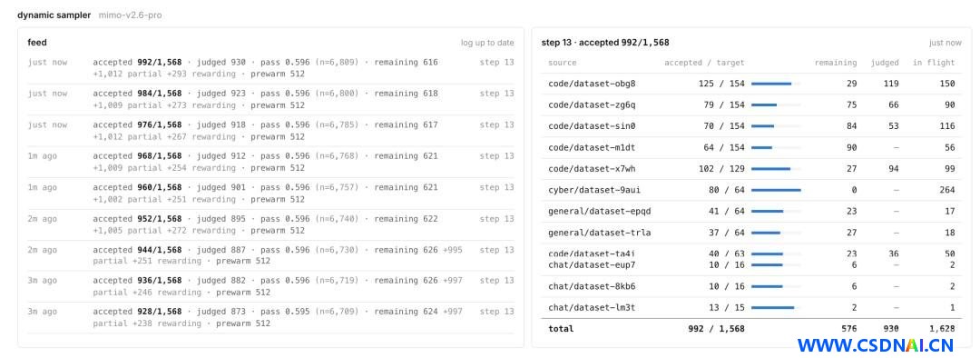Select the code/dataset-x7wh row
Viewport: 980px width, 358px height.
(x=751, y=169)
